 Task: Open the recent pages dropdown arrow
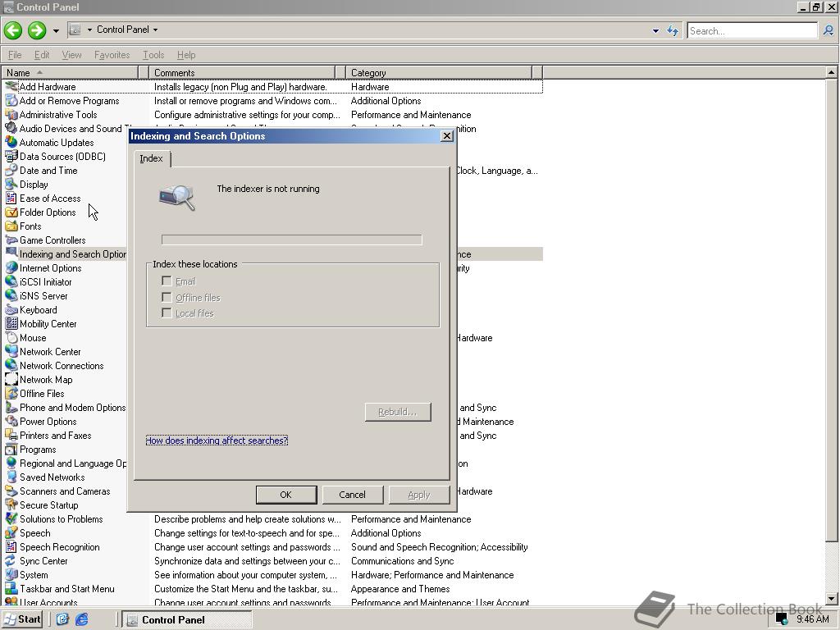[56, 30]
